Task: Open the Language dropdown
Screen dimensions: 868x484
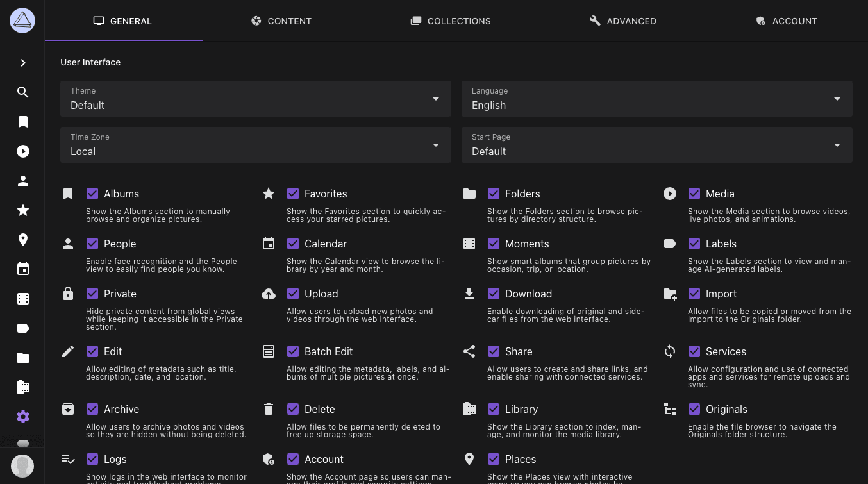Action: [657, 99]
